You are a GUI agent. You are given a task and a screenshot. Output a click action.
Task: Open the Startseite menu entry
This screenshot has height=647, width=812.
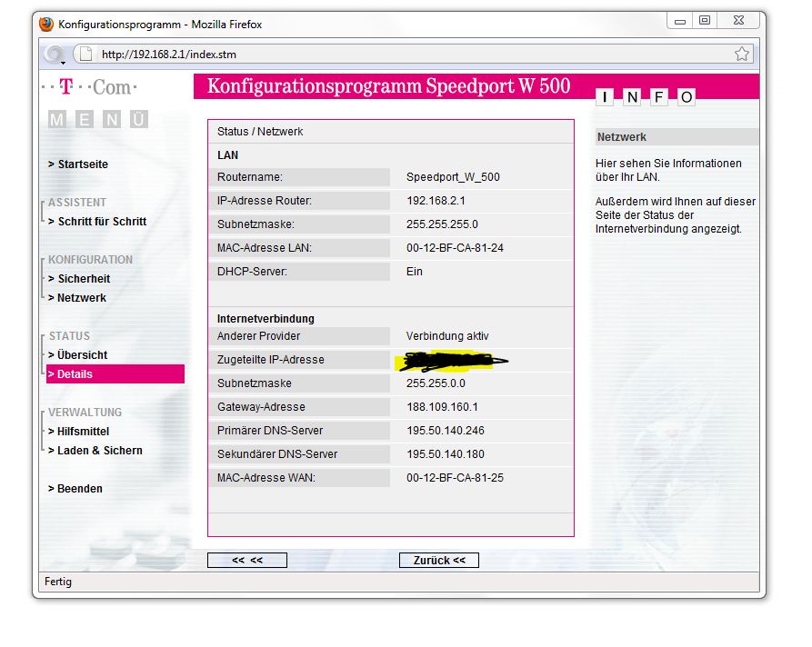[78, 164]
